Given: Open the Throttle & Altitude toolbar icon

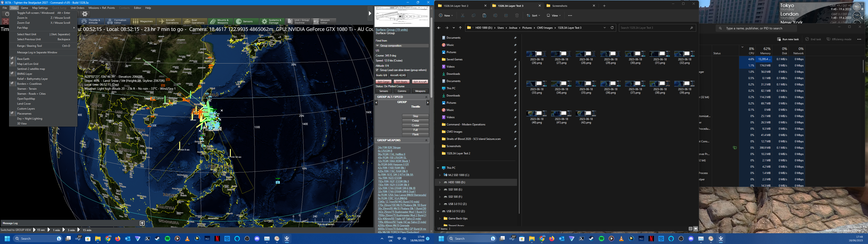Looking at the screenshot, I should click(91, 21).
